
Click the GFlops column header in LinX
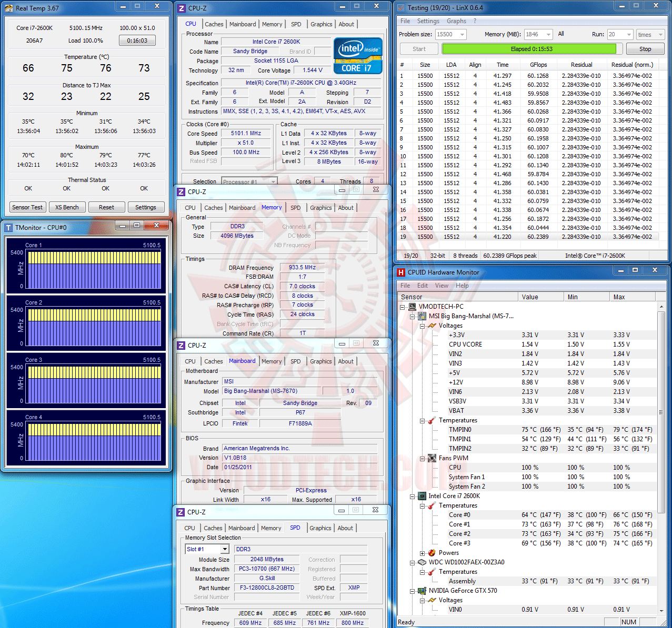click(x=538, y=65)
